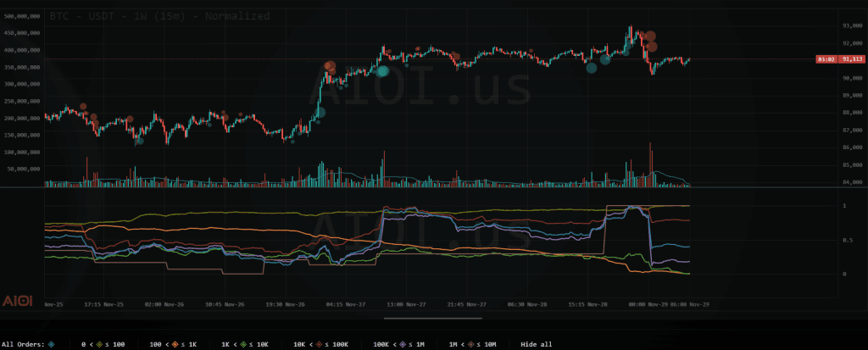Click the horizontal scrollbar below the time axis
868x350 pixels.
click(432, 319)
